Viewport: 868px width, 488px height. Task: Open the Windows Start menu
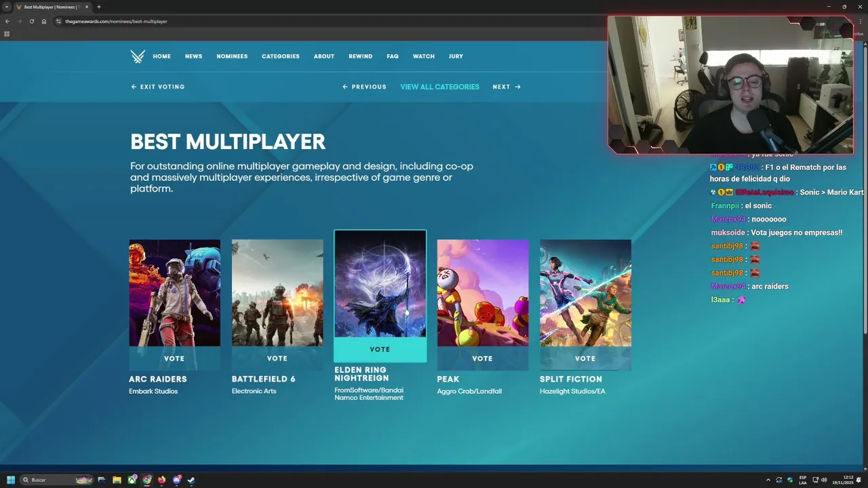pyautogui.click(x=11, y=480)
